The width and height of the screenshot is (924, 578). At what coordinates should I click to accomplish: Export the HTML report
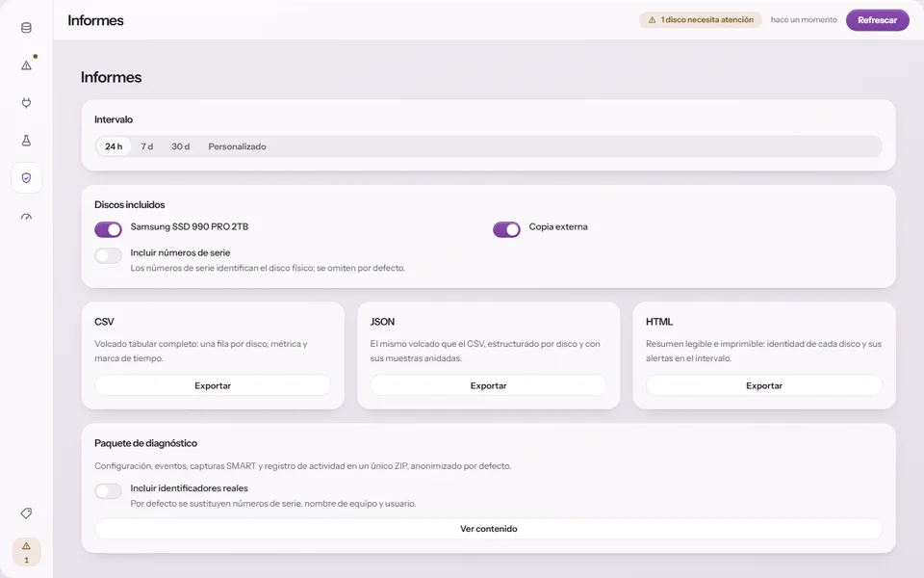click(764, 385)
